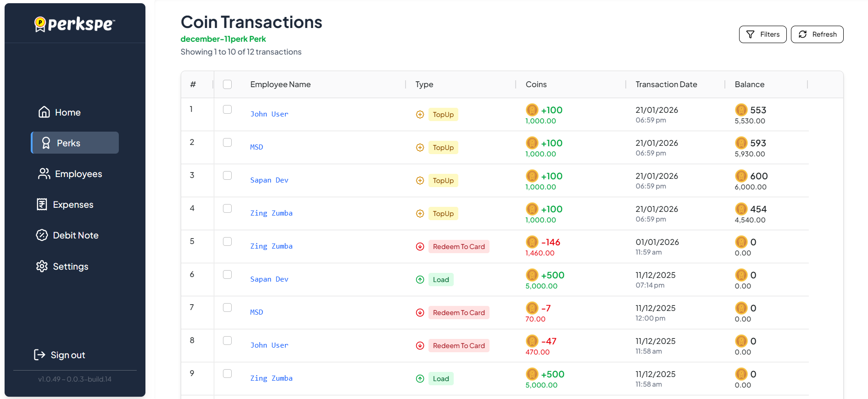Viewport: 868px width, 399px height.
Task: Toggle the select-all checkbox in table header
Action: (x=227, y=84)
